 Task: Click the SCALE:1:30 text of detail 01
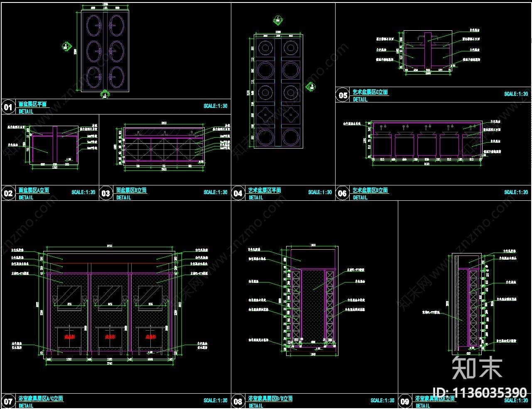216,106
